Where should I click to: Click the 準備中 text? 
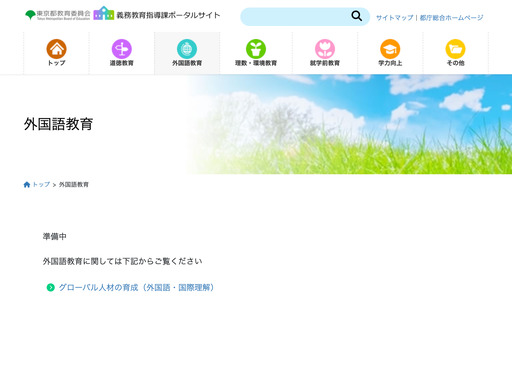point(55,237)
